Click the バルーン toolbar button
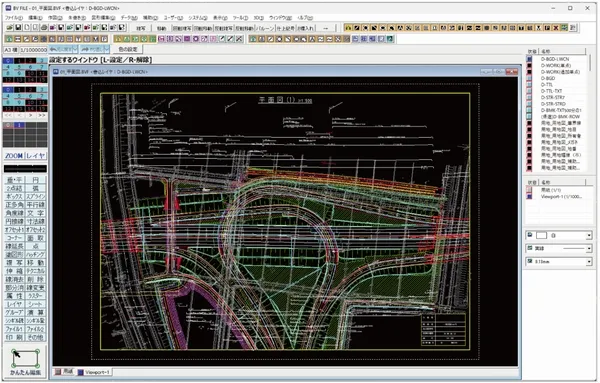 (x=265, y=28)
